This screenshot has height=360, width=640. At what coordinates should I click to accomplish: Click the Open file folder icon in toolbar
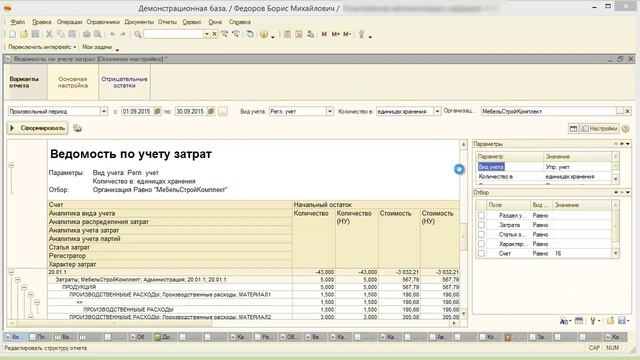point(24,34)
